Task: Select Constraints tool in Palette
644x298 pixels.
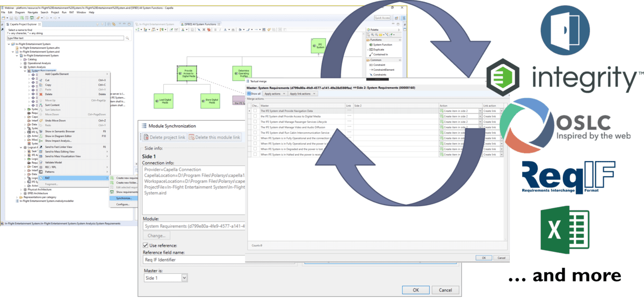Action: coord(379,75)
